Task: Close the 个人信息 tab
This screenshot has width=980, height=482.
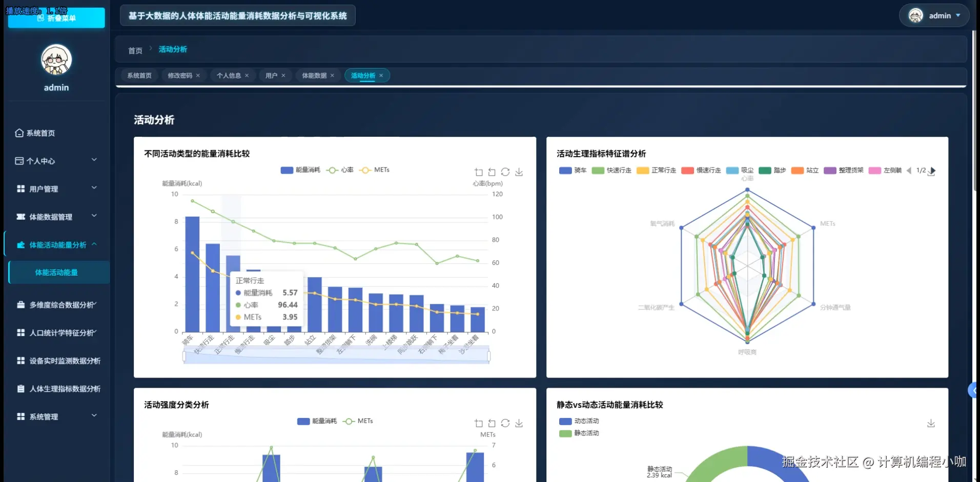Action: coord(247,76)
